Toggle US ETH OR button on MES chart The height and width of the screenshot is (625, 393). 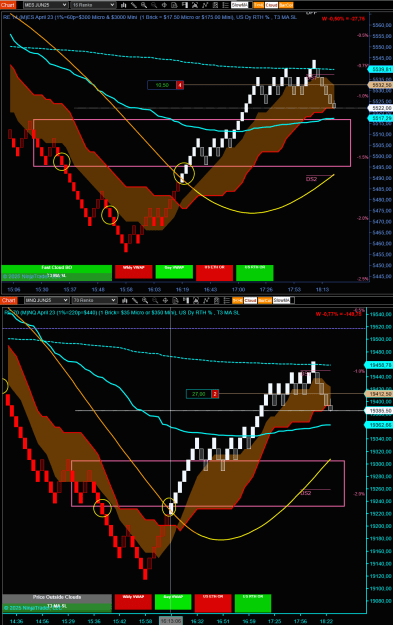pos(214,273)
